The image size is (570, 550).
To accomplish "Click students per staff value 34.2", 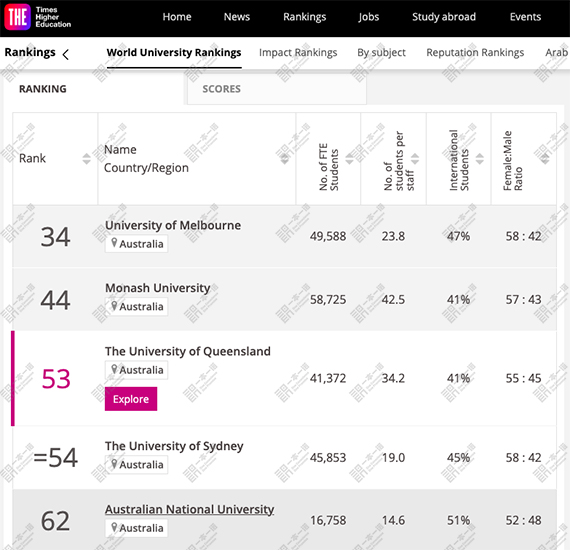I will point(393,379).
